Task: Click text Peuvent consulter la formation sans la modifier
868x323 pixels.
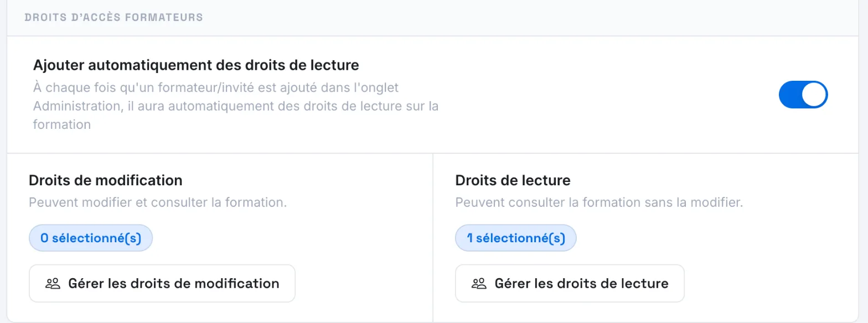Action: coord(599,202)
